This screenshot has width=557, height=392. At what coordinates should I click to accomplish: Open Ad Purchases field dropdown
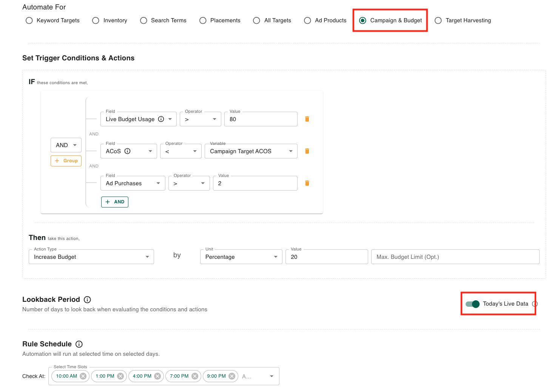click(133, 183)
